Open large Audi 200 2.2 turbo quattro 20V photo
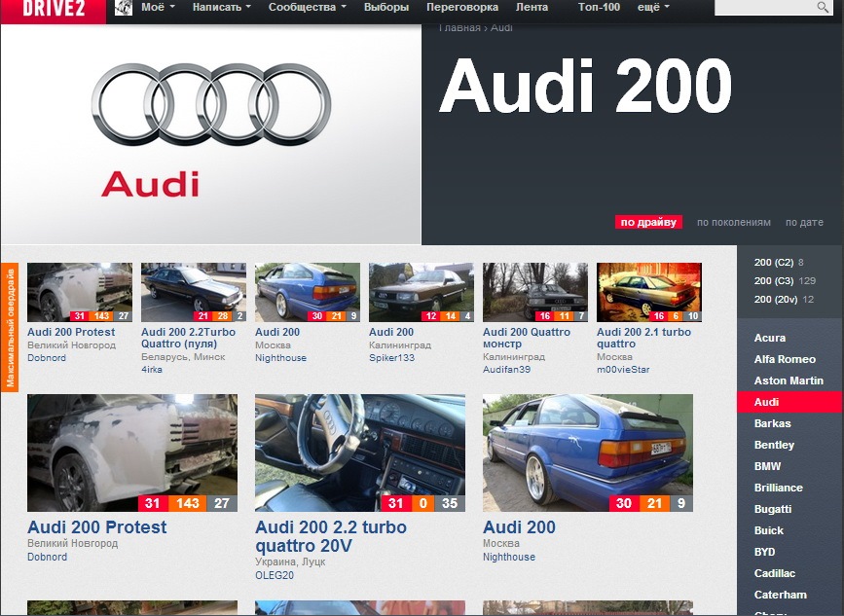This screenshot has width=844, height=616. click(x=360, y=453)
